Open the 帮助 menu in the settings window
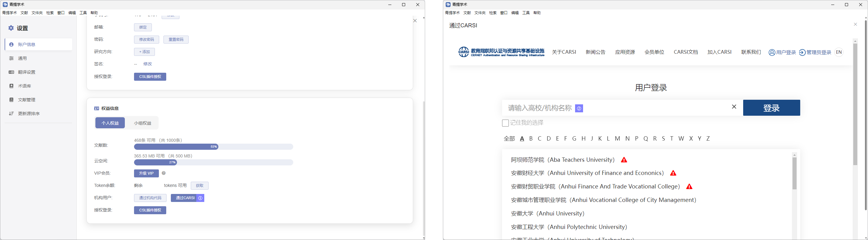The image size is (868, 240). pyautogui.click(x=94, y=13)
